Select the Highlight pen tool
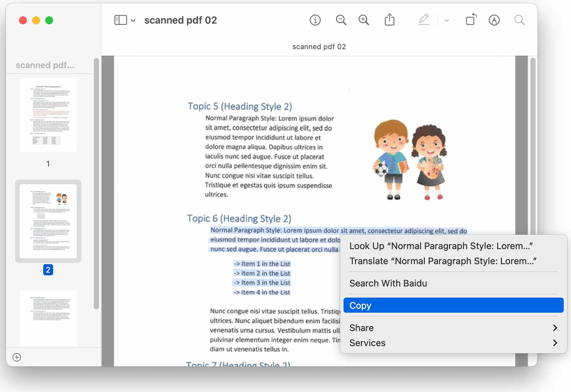 [494, 20]
